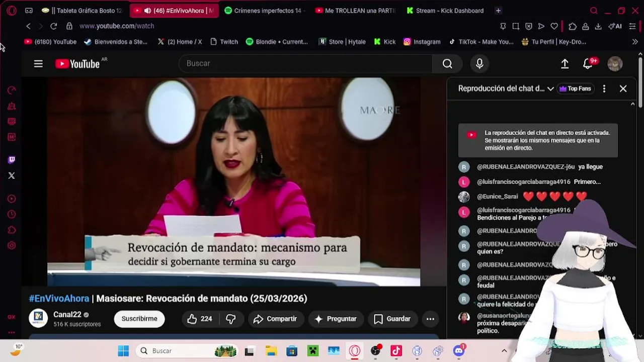The height and width of the screenshot is (362, 644).
Task: Open sidebar settings gear icon
Action: tap(12, 246)
